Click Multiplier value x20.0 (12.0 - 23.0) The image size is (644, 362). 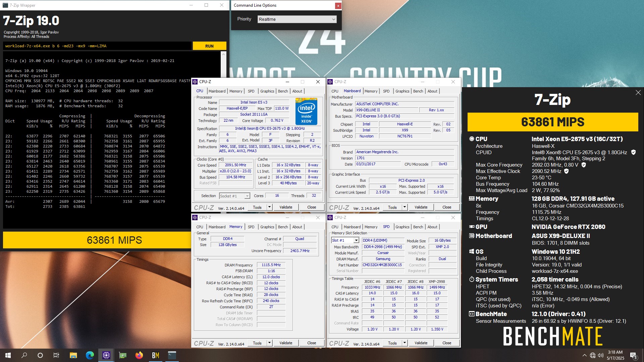tap(235, 171)
